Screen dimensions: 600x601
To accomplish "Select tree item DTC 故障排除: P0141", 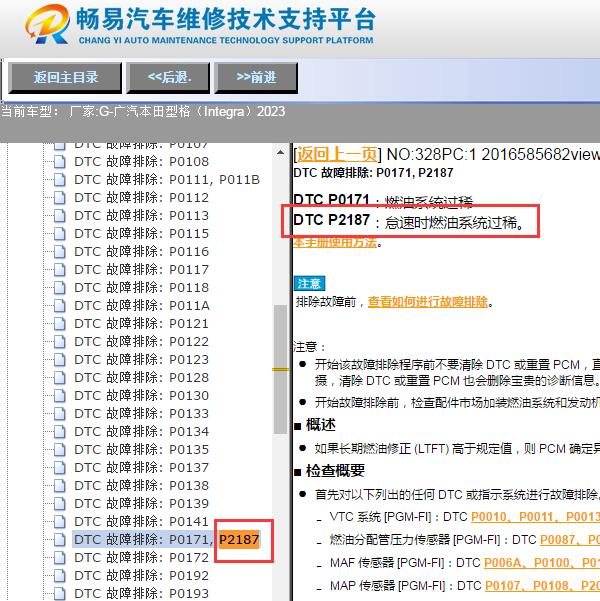I will click(141, 522).
